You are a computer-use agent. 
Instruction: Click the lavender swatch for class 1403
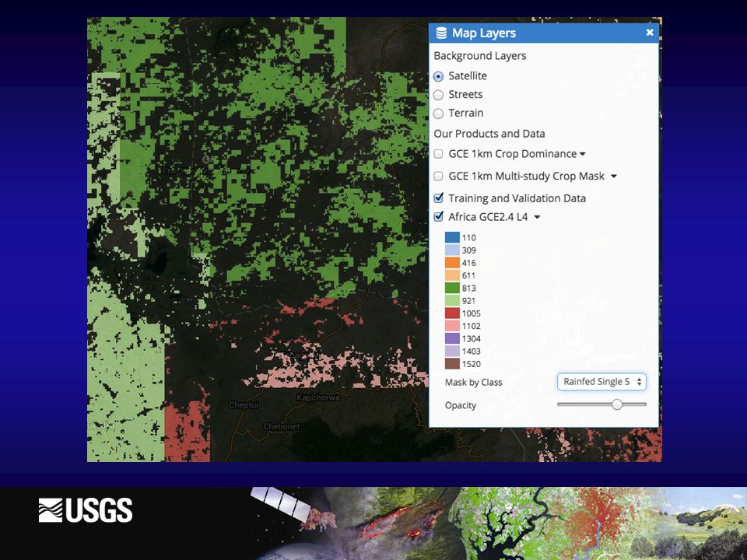(x=452, y=351)
